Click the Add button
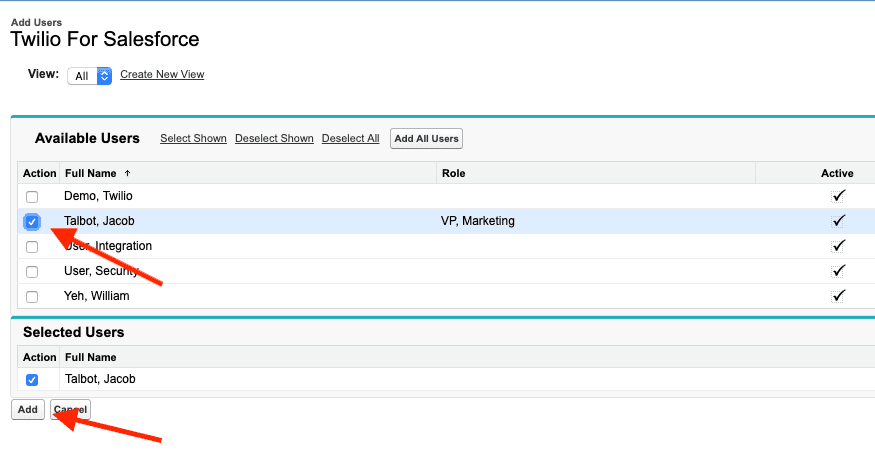This screenshot has width=875, height=466. [28, 409]
